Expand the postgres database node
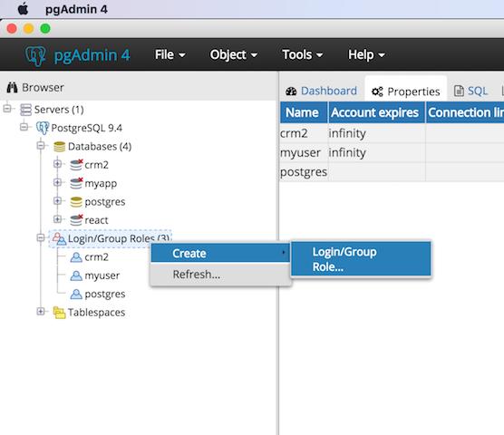The width and height of the screenshot is (504, 435). click(x=57, y=201)
